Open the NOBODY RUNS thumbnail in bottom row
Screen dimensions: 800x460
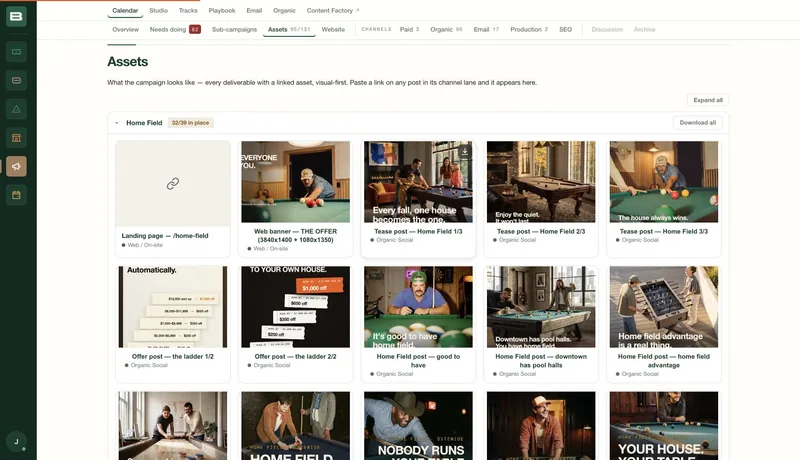(x=418, y=426)
